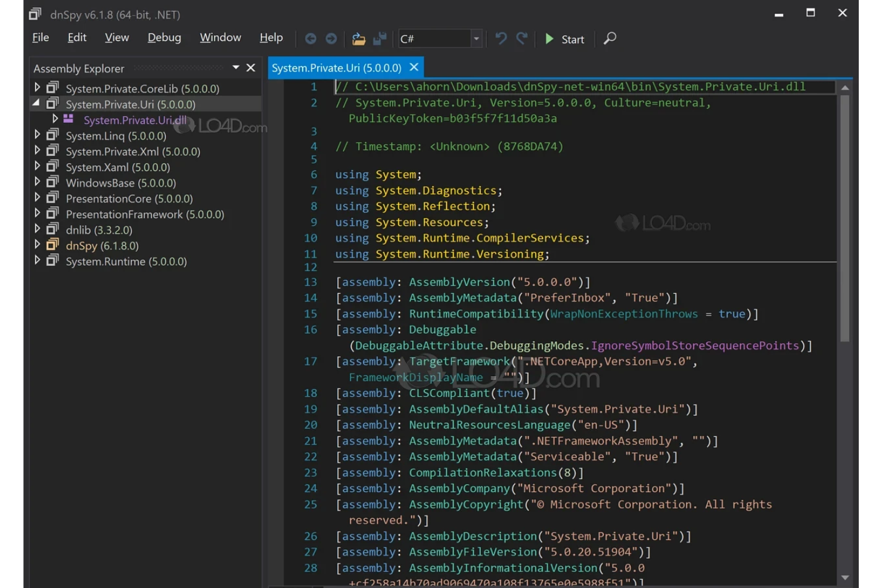Click the Navigate Forward arrow icon
The width and height of the screenshot is (882, 588).
click(x=331, y=39)
